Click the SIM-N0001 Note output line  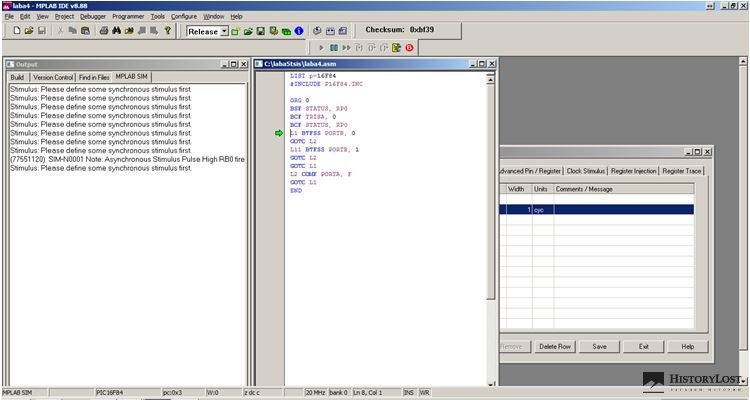(x=127, y=159)
